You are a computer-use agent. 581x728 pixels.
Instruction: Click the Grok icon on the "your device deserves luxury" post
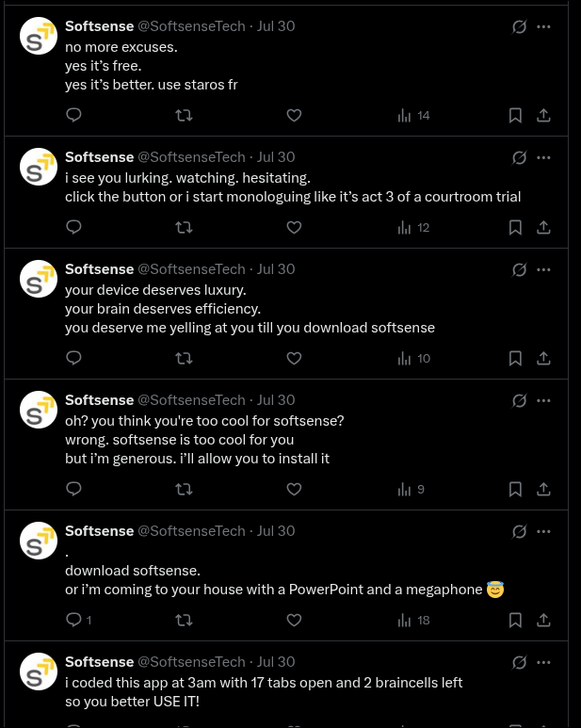pyautogui.click(x=519, y=269)
